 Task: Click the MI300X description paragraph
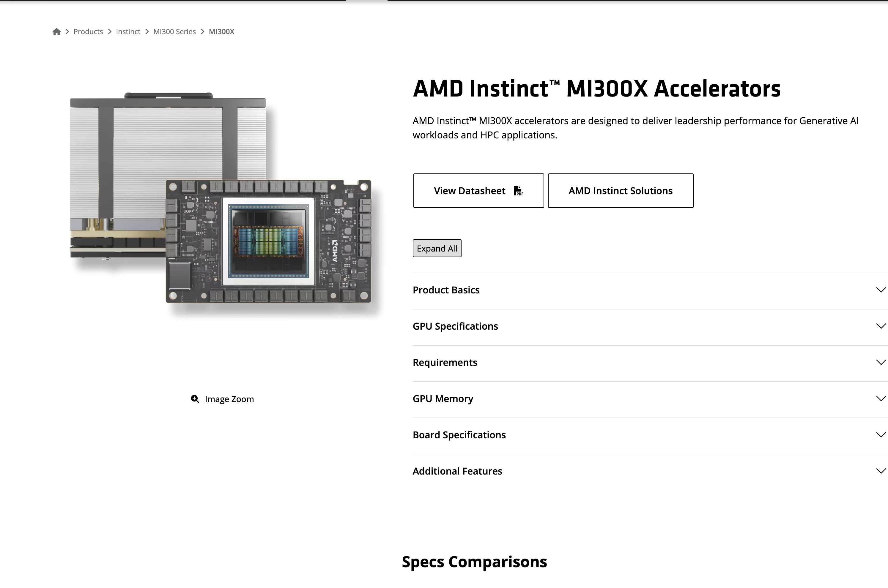(635, 128)
